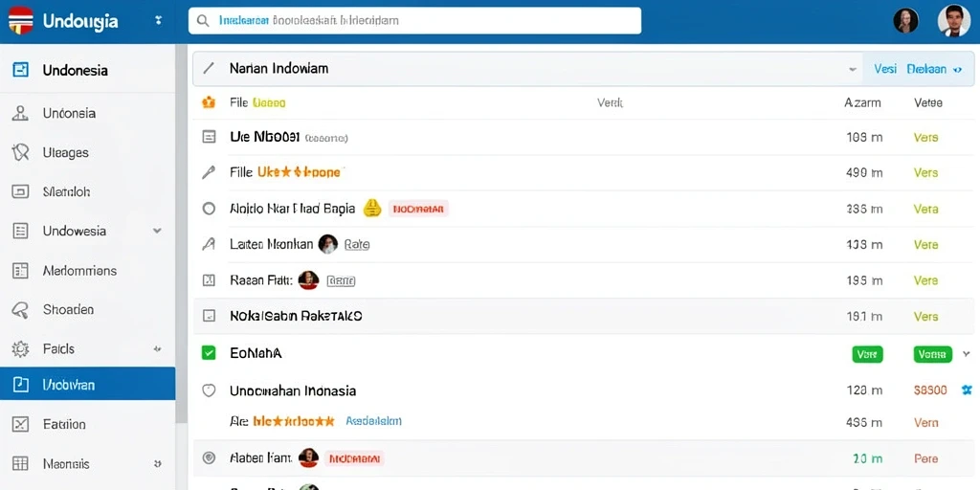Image resolution: width=980 pixels, height=490 pixels.
Task: Sort by the Vetee column header
Action: click(928, 102)
